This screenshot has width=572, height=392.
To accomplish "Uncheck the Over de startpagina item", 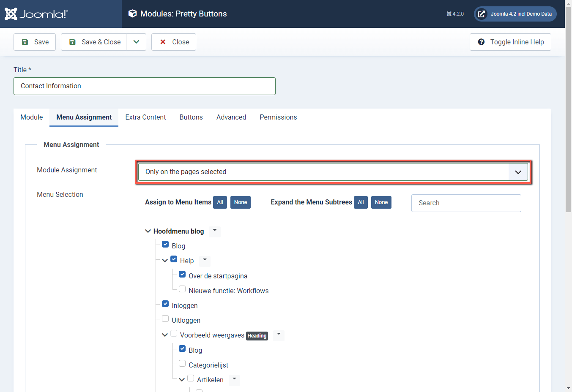I will [182, 274].
